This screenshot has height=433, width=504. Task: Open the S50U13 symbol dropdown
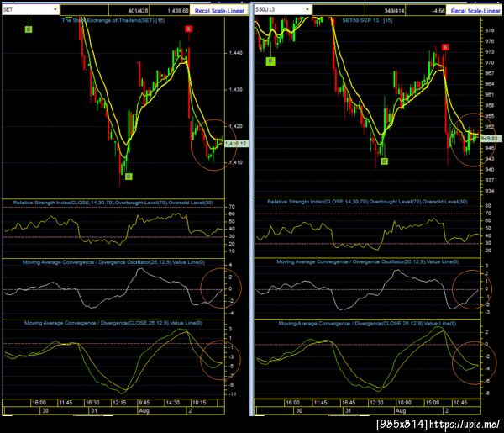coord(307,9)
